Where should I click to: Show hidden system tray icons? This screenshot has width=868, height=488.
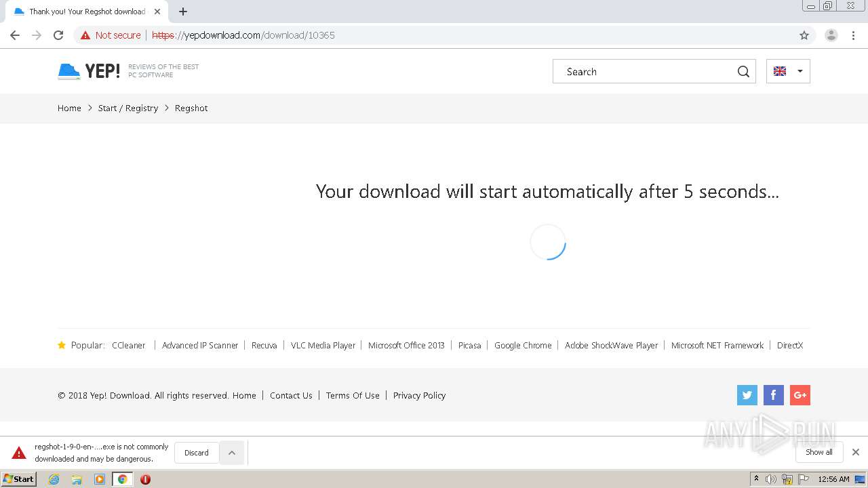756,479
